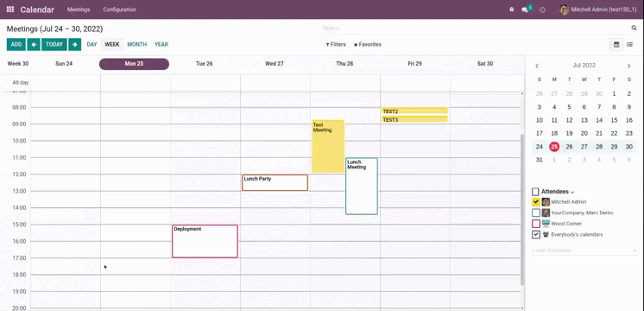Image resolution: width=644 pixels, height=311 pixels.
Task: Switch to list view icon
Action: [629, 44]
